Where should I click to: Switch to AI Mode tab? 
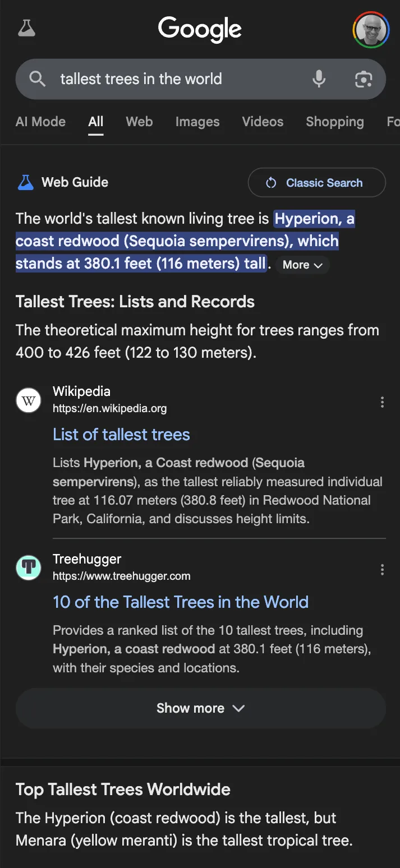pyautogui.click(x=40, y=122)
